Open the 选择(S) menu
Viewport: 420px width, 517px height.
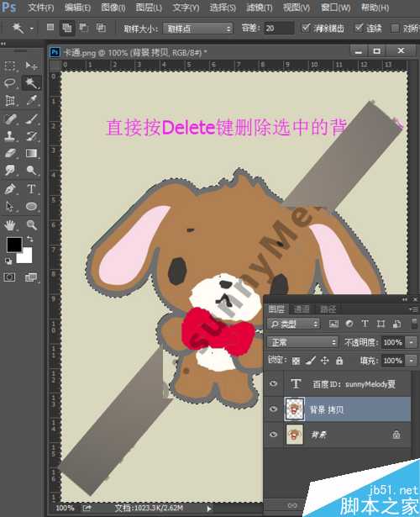223,8
